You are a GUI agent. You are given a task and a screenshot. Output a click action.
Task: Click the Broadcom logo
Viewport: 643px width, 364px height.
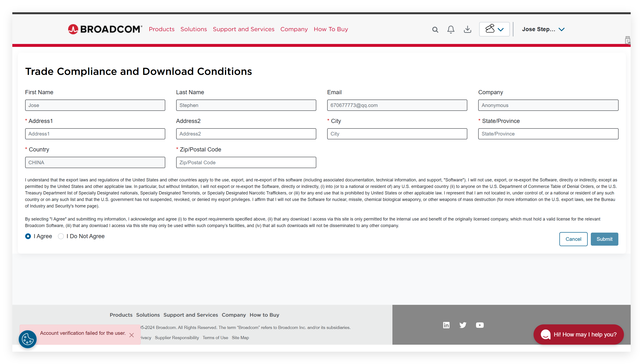pyautogui.click(x=105, y=29)
